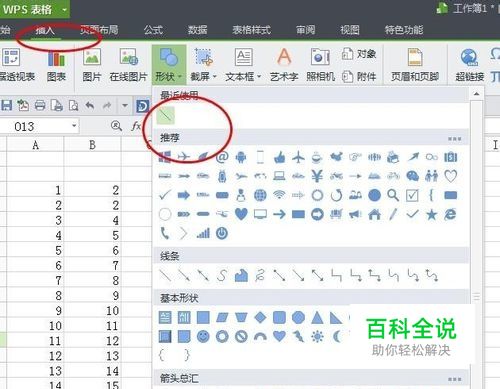Select the star shape in 推荐

point(432,214)
